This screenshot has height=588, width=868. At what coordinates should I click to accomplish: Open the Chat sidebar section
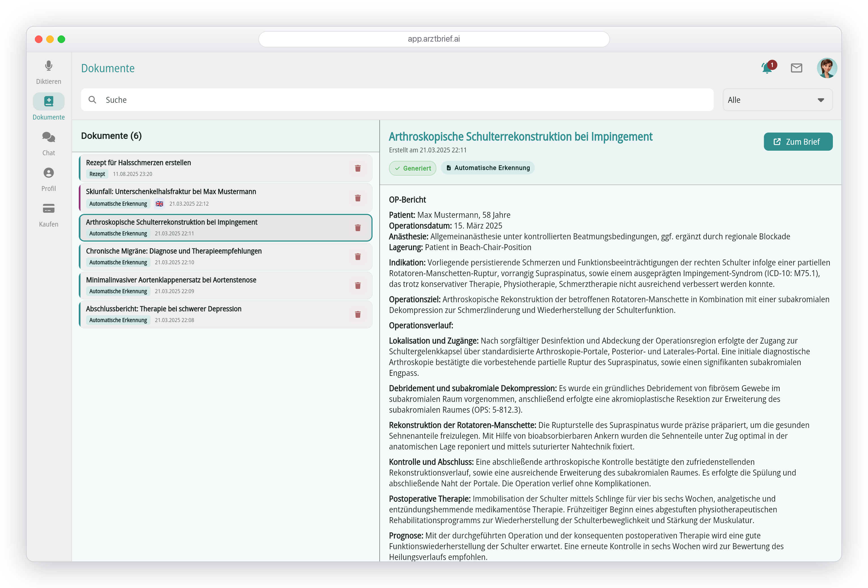48,144
